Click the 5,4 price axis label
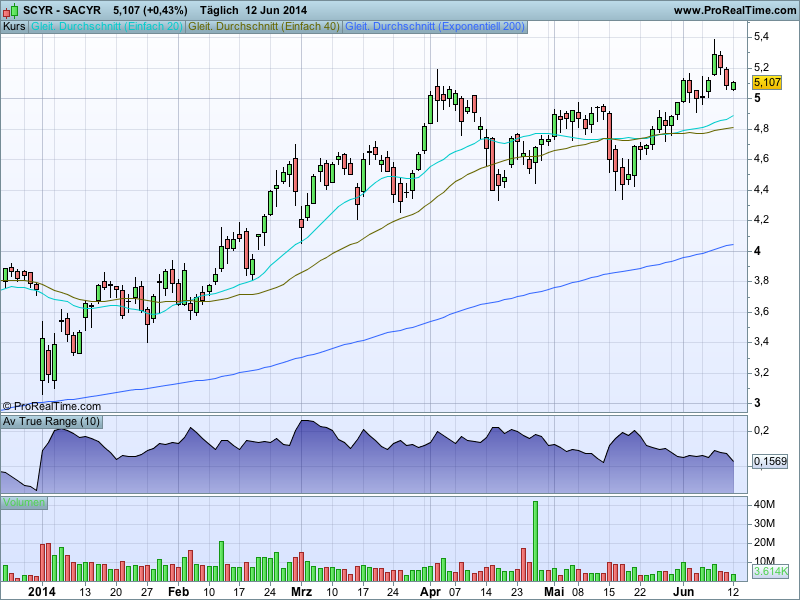800x600 pixels. [x=761, y=36]
